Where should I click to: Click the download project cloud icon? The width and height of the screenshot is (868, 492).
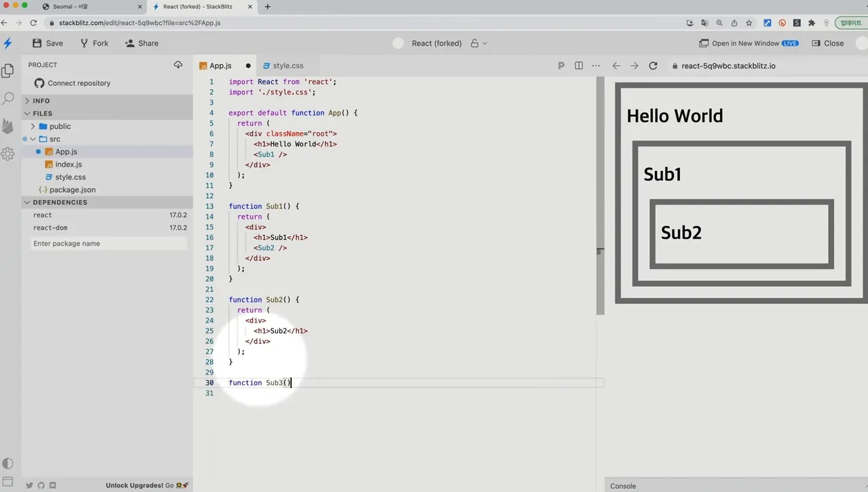tap(178, 65)
